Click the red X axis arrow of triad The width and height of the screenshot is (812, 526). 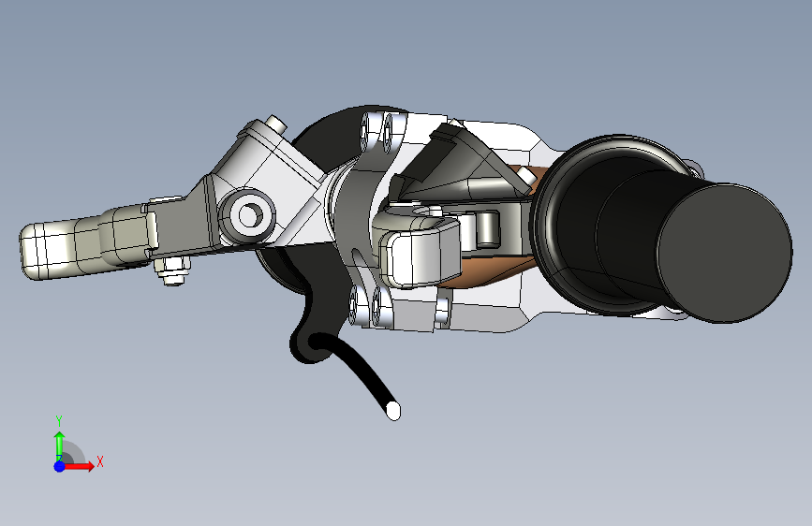coord(80,466)
